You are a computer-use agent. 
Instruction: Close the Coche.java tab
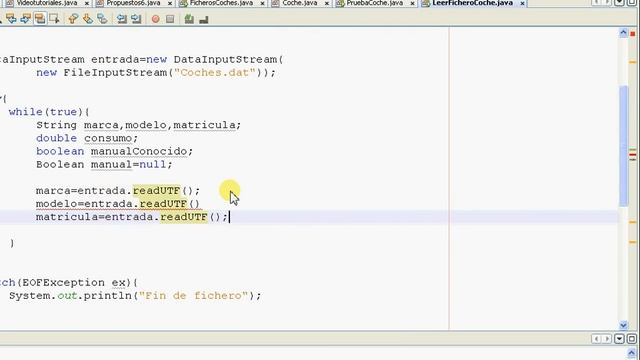pyautogui.click(x=327, y=3)
